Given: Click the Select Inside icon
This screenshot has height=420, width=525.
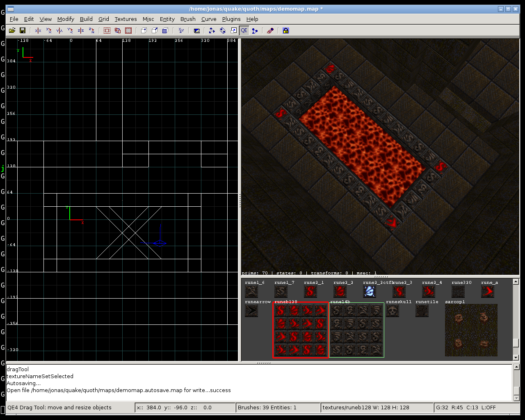Looking at the screenshot, I should point(128,30).
